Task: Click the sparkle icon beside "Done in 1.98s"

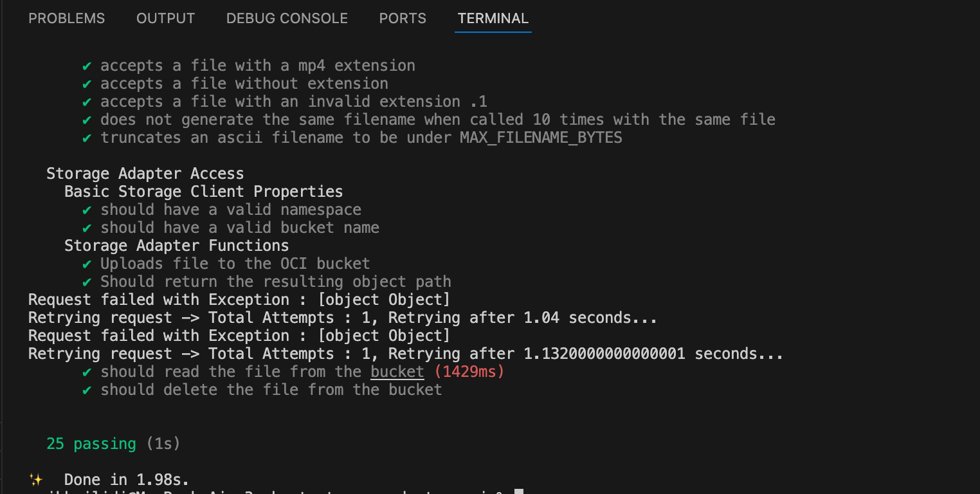Action: pos(35,480)
